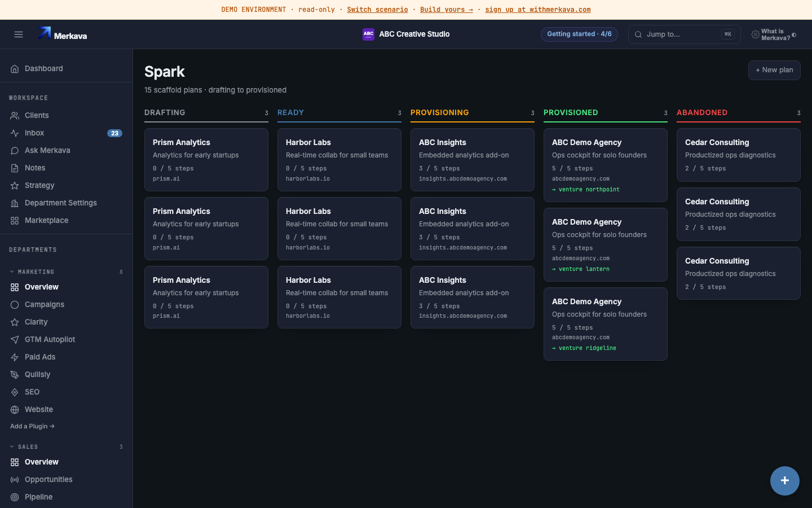Screen dimensions: 812x508
Task: Open the ABC Creative Studio workspace switcher
Action: tap(406, 34)
